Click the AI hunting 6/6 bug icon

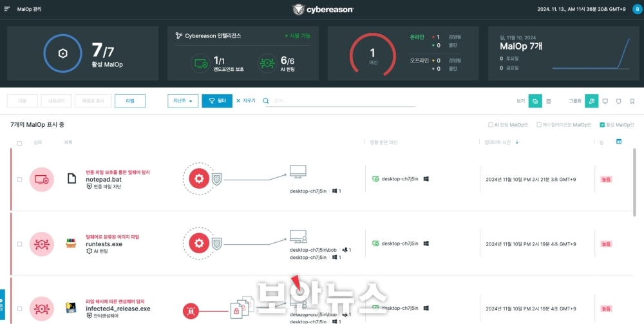[x=267, y=64]
